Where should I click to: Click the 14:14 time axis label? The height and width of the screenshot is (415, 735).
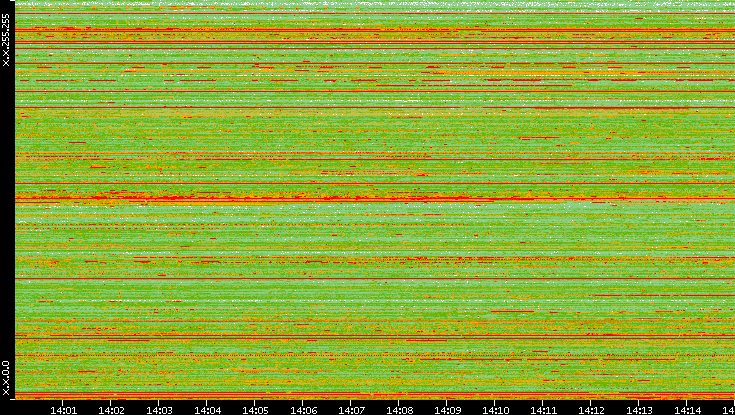click(x=687, y=410)
